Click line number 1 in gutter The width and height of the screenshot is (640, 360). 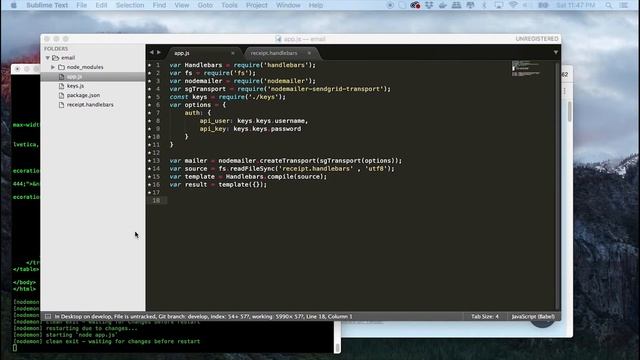pyautogui.click(x=158, y=65)
